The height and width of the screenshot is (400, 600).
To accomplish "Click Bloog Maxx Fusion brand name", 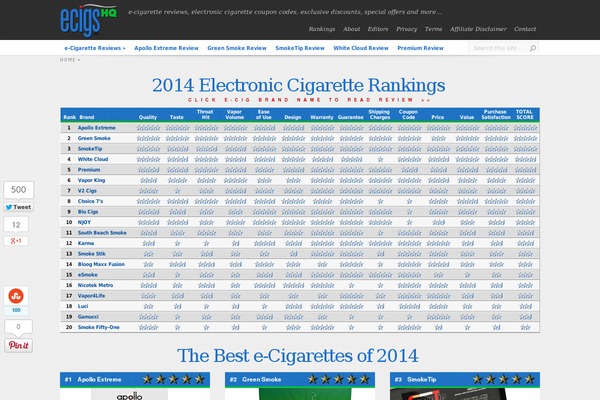I will point(101,264).
